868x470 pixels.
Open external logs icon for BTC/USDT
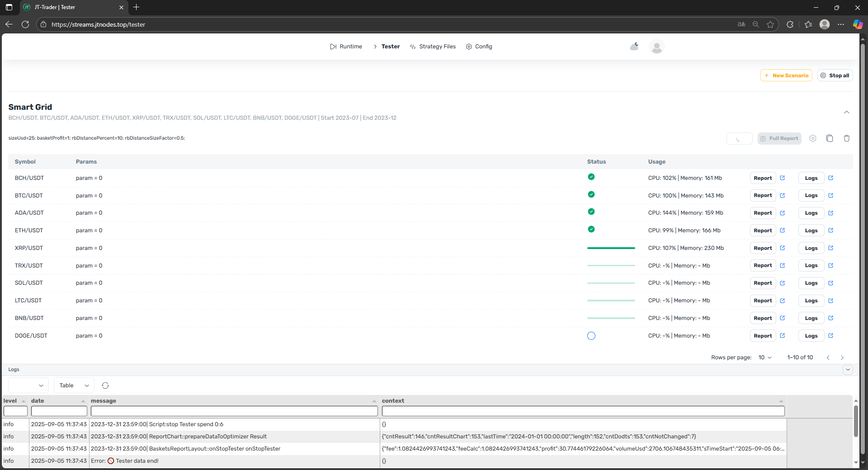[x=830, y=196]
